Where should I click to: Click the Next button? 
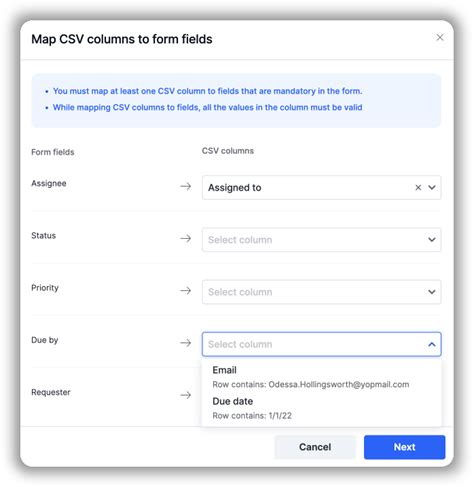pyautogui.click(x=404, y=447)
